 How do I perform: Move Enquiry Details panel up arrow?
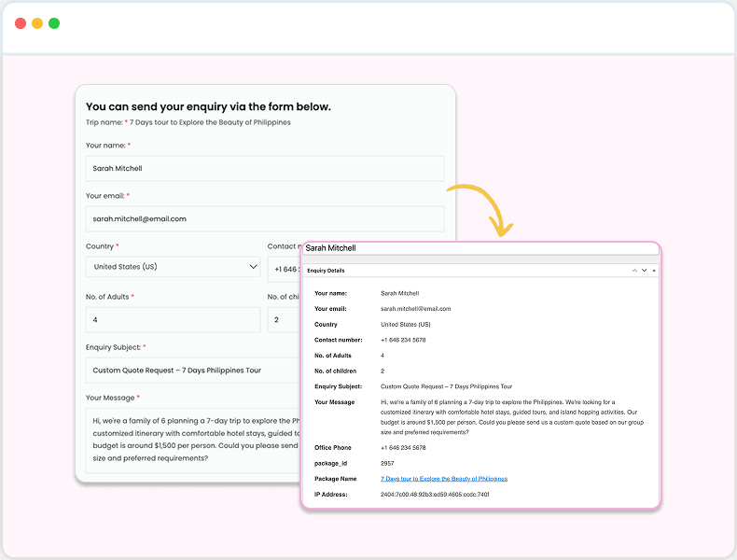(x=634, y=271)
